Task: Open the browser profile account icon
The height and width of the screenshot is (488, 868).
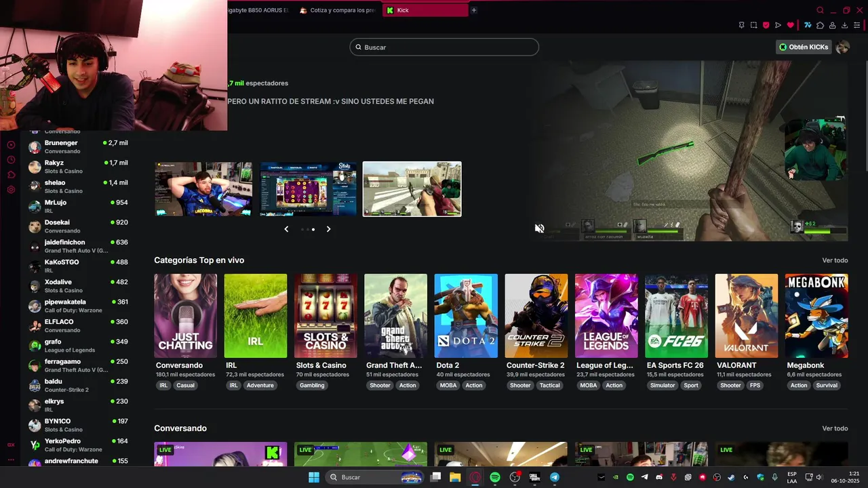Action: [x=832, y=25]
